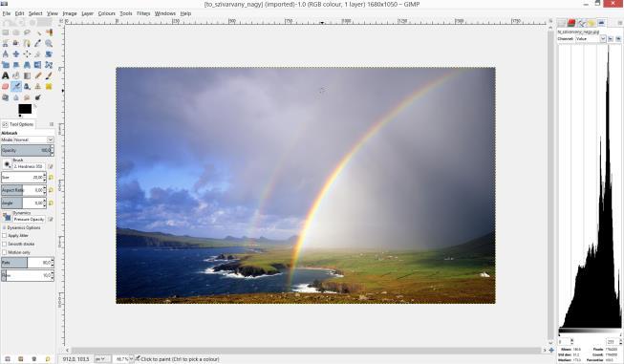The height and width of the screenshot is (364, 624).
Task: Select the Alignment tool
Action: (x=27, y=54)
